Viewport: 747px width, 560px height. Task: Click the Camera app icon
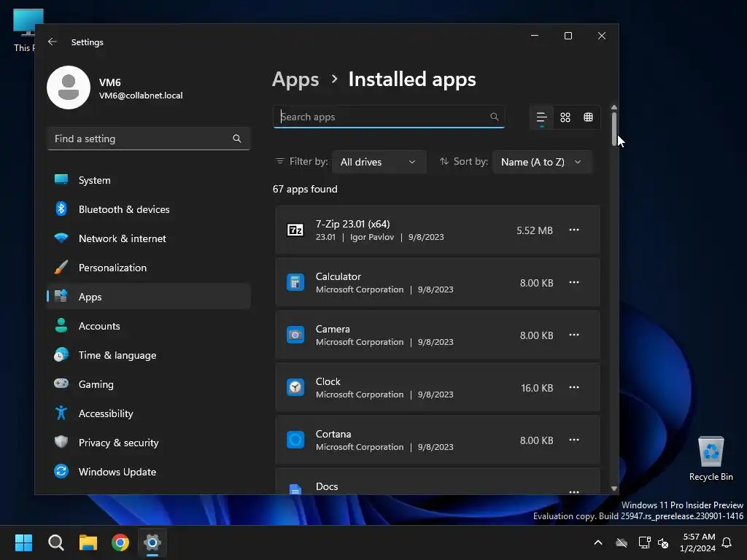295,335
